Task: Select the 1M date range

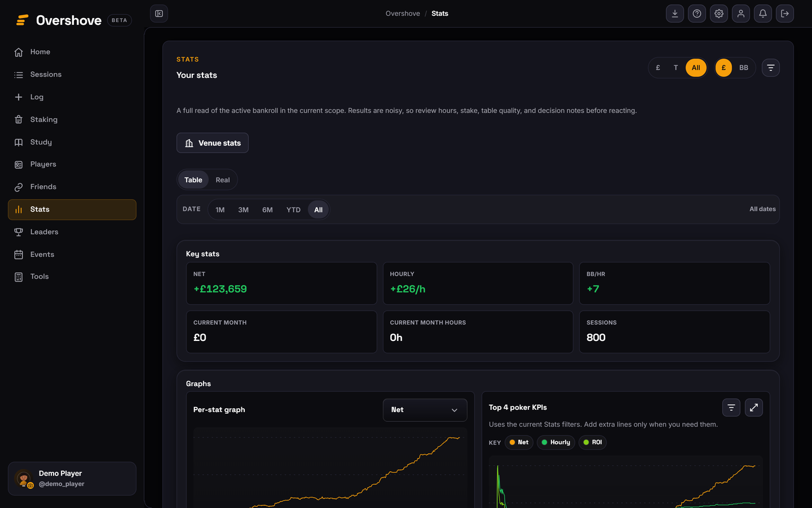Action: click(x=220, y=209)
